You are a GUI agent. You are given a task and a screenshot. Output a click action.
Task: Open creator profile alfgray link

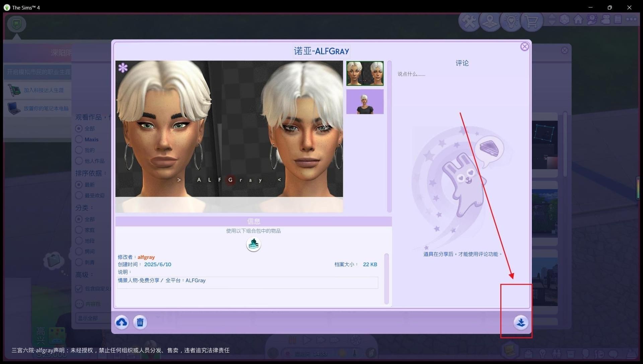click(x=146, y=257)
